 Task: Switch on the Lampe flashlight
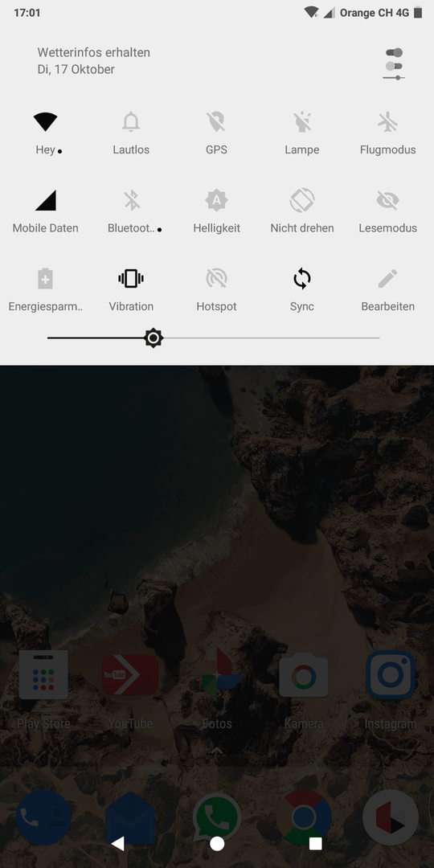tap(302, 122)
